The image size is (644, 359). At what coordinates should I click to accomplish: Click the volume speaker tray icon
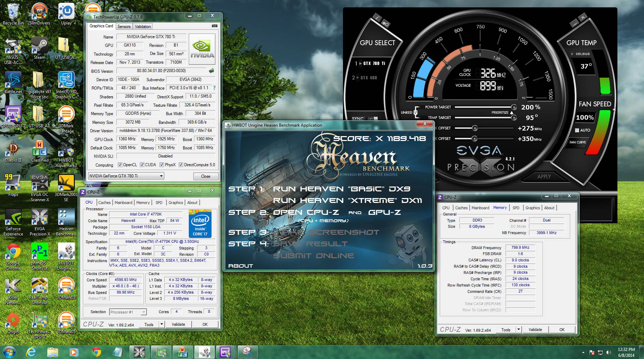[608, 352]
